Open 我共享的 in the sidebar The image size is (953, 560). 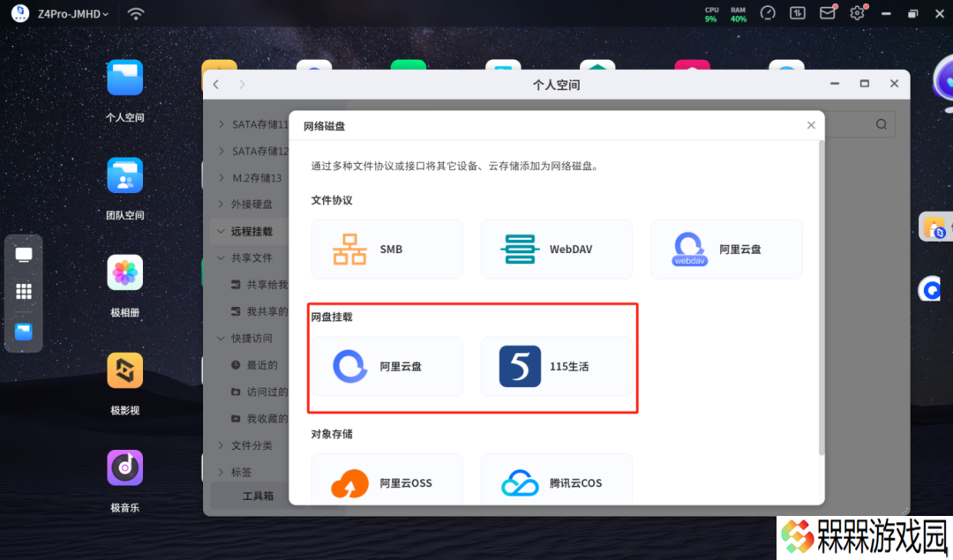(x=259, y=311)
